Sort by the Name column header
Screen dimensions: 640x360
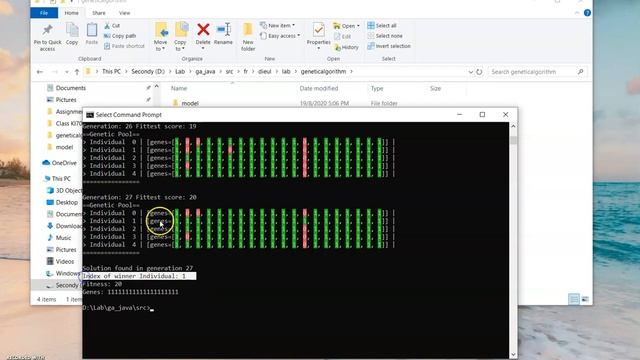[x=179, y=88]
